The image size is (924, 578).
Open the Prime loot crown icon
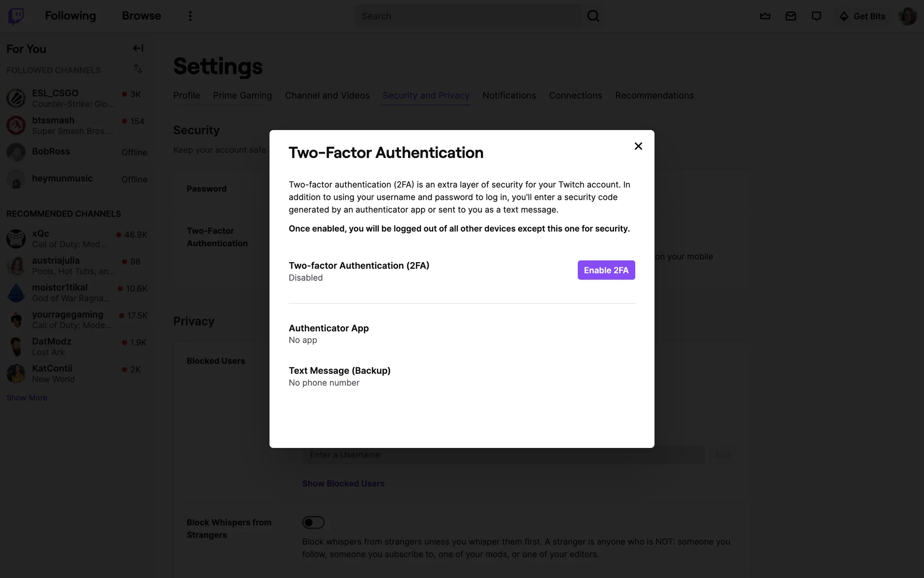pyautogui.click(x=765, y=16)
